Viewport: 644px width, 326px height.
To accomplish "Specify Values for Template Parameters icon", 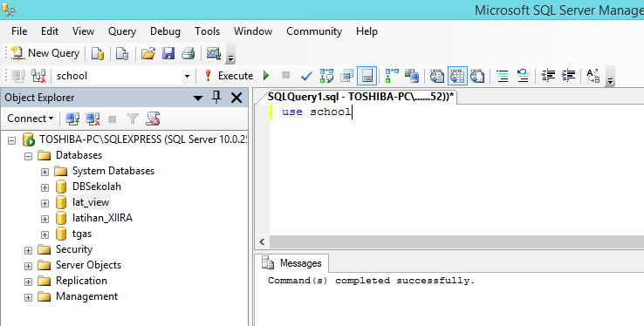I will pos(593,76).
